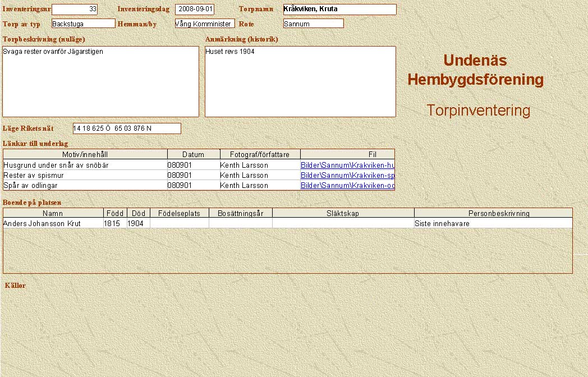Click inside the Anmärkning (historik) text box
Viewport: 588px width, 377px height.
[x=300, y=81]
